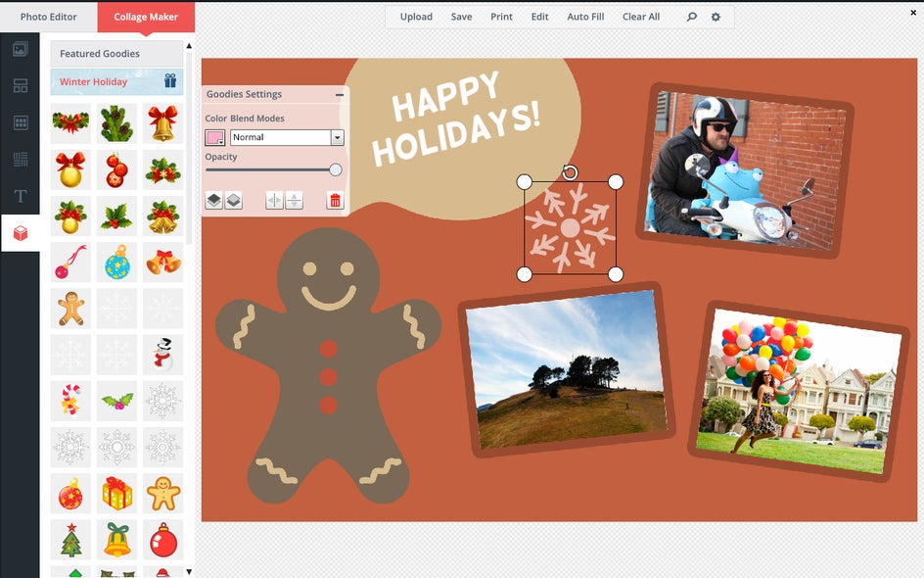
Task: Click the Clear All button
Action: [x=641, y=17]
